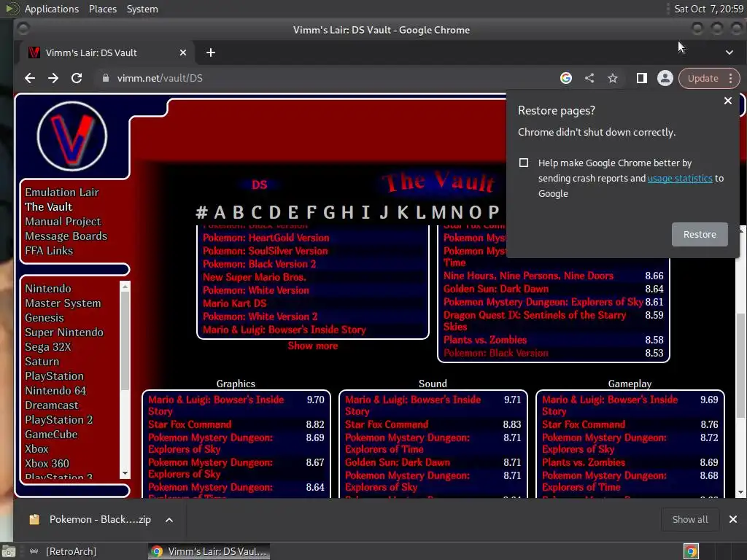Browse games starting with letter P

[494, 212]
